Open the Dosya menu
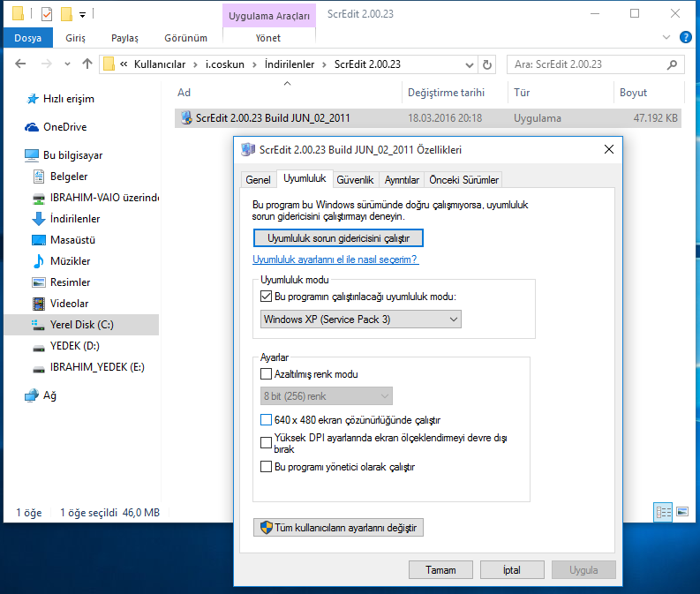This screenshot has width=700, height=594. tap(28, 38)
